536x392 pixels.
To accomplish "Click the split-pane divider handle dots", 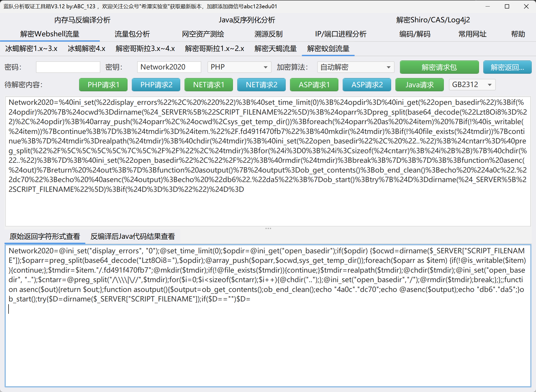I will click(x=268, y=228).
